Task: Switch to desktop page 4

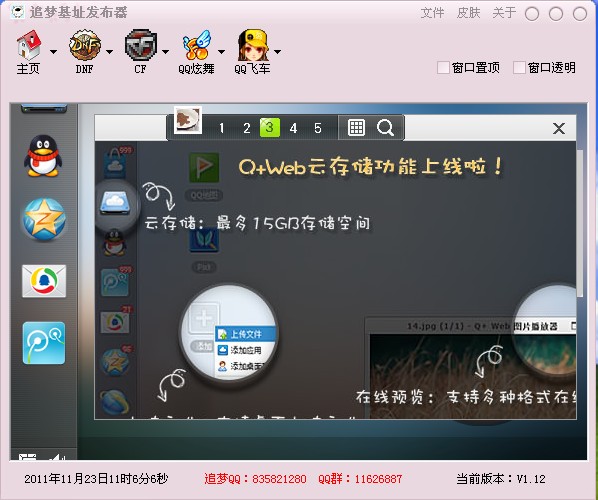Action: [293, 128]
